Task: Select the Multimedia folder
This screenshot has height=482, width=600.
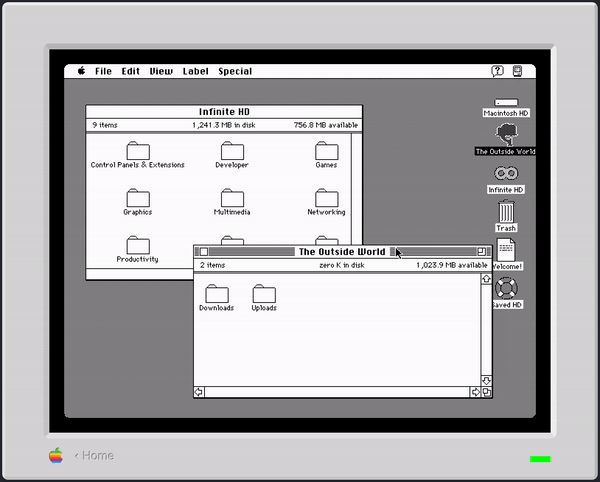Action: tap(232, 198)
